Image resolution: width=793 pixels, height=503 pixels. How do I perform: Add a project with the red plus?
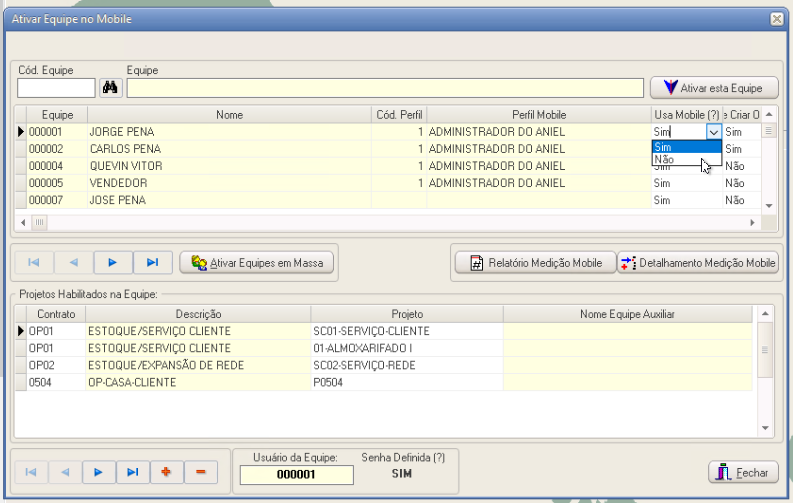(166, 472)
